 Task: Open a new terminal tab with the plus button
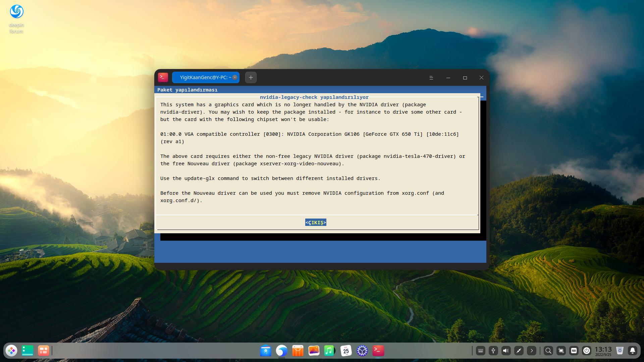251,77
